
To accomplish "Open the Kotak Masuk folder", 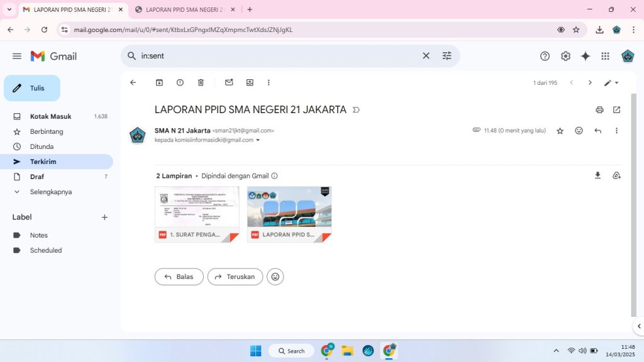I will pos(50,116).
